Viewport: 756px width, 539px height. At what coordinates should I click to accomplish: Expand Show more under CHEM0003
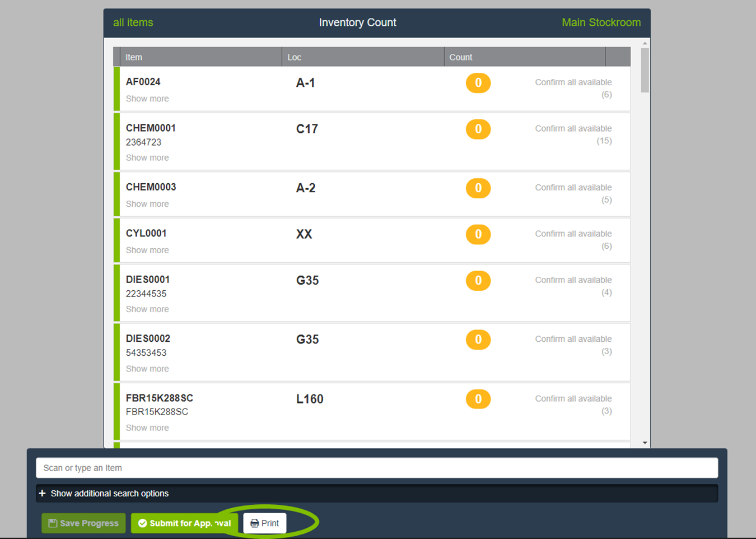(147, 204)
